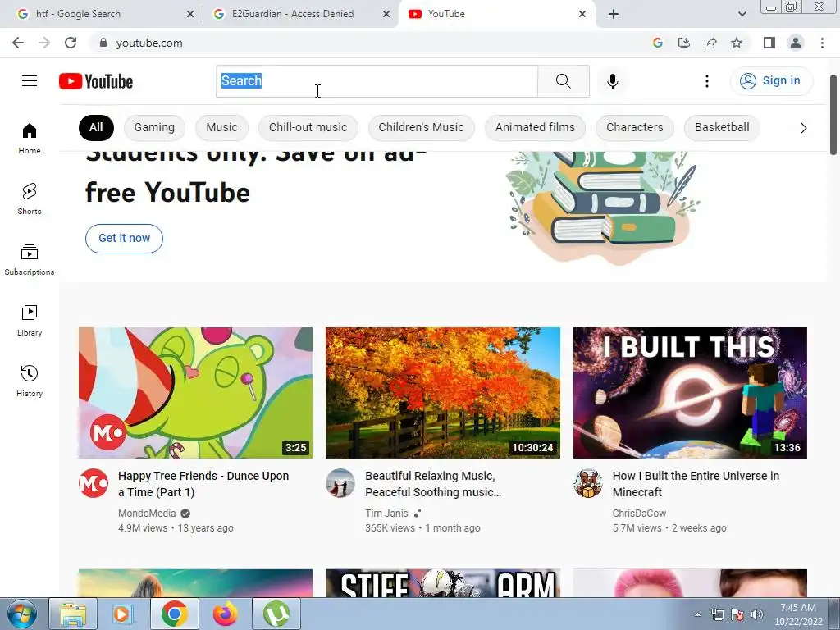840x630 pixels.
Task: Open the YouTube hamburger guide menu
Action: pos(30,81)
